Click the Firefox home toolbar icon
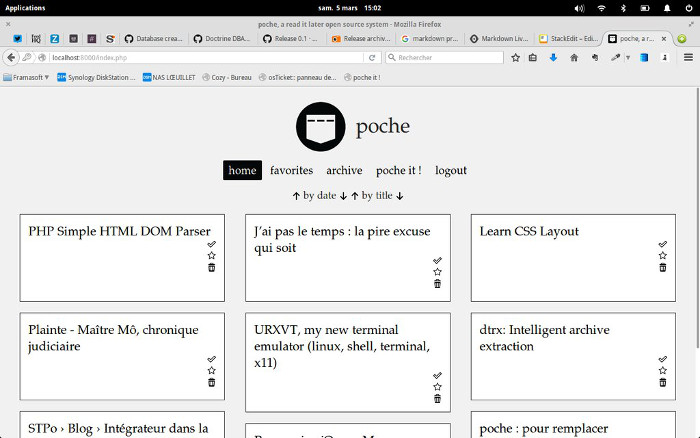The image size is (700, 438). point(573,57)
